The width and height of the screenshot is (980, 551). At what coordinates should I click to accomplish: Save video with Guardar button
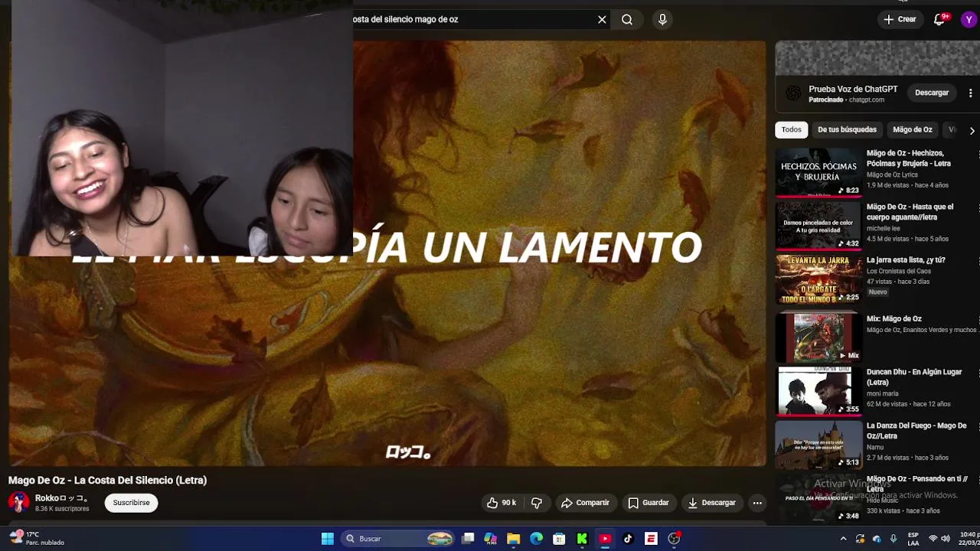pyautogui.click(x=648, y=503)
